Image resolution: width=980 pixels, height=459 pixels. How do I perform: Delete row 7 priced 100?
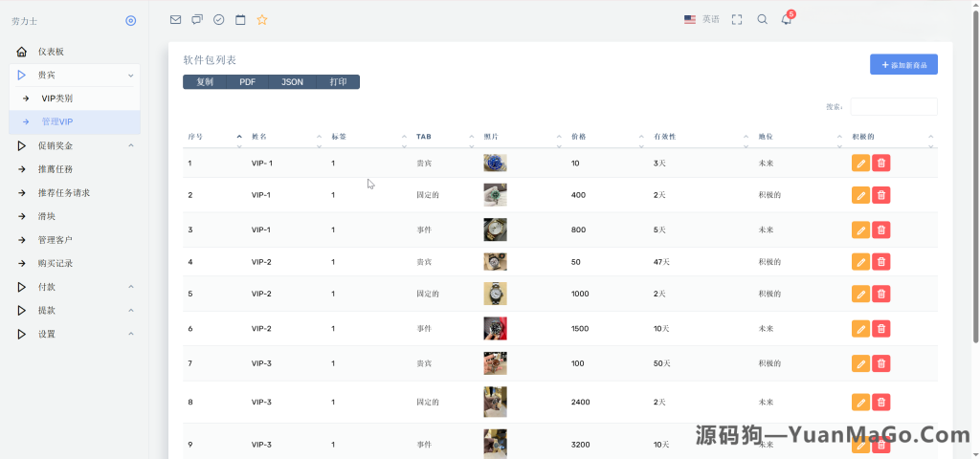[x=881, y=363]
